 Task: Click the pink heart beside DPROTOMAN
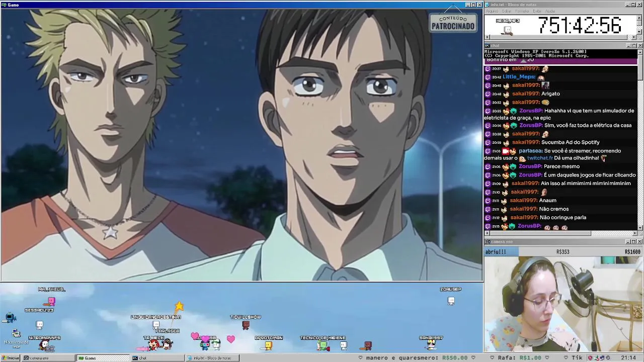pyautogui.click(x=230, y=339)
